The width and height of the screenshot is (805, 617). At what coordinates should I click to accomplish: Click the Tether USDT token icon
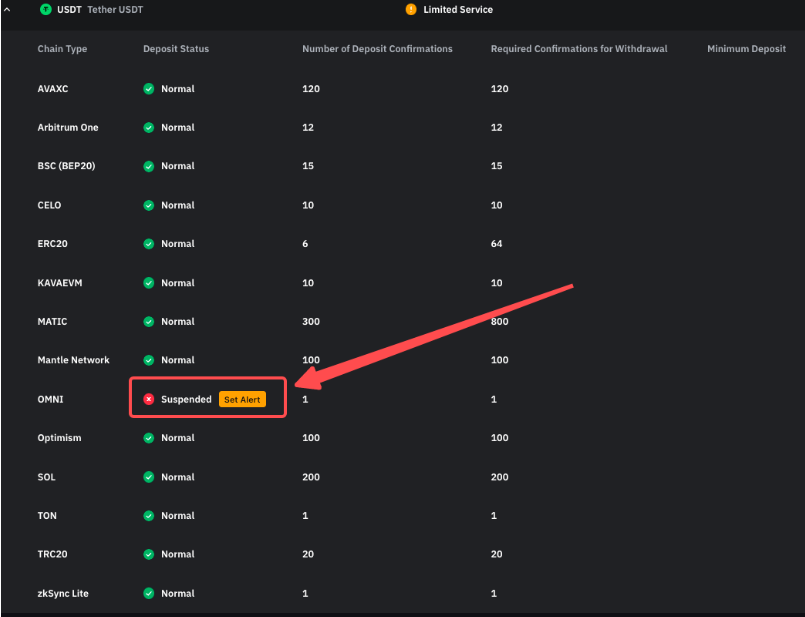coord(44,9)
